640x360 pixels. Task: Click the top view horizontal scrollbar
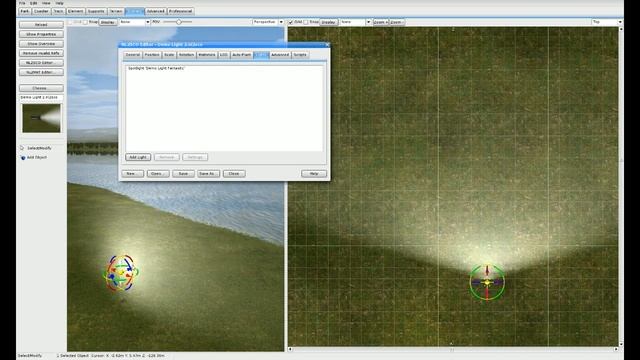453,349
